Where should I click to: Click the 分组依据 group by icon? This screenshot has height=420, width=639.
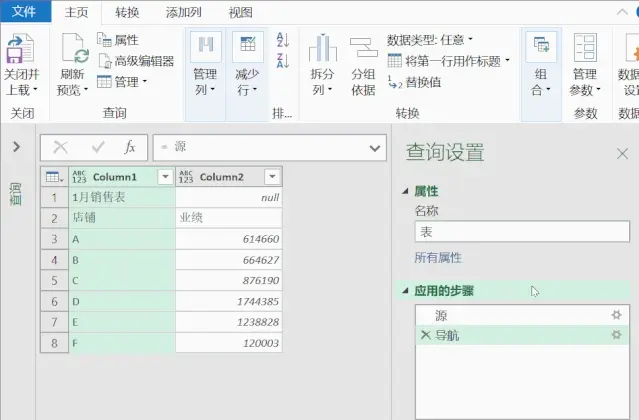click(364, 48)
